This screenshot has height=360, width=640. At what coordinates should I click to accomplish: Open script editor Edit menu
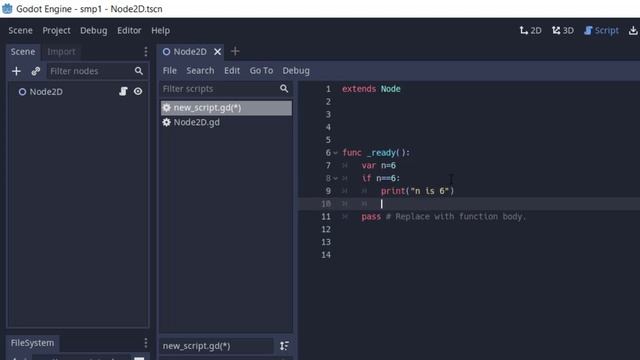point(232,71)
